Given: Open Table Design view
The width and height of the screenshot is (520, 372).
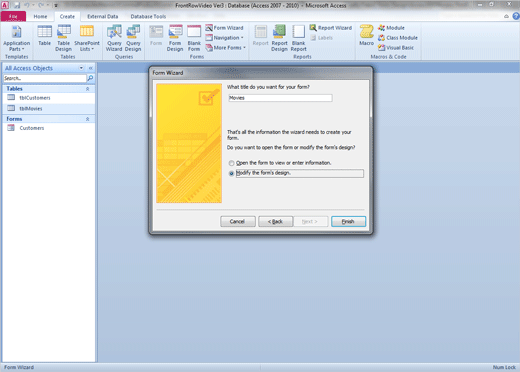Looking at the screenshot, I should (63, 38).
